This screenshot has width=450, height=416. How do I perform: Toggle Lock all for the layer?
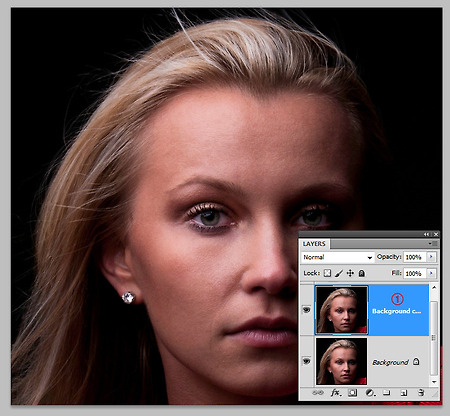pos(362,273)
